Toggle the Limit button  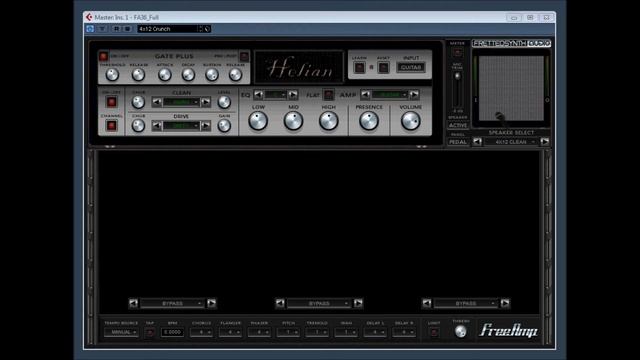434,333
